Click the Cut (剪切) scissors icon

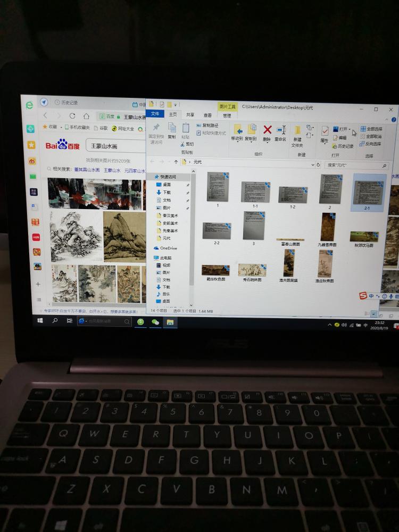coord(183,144)
